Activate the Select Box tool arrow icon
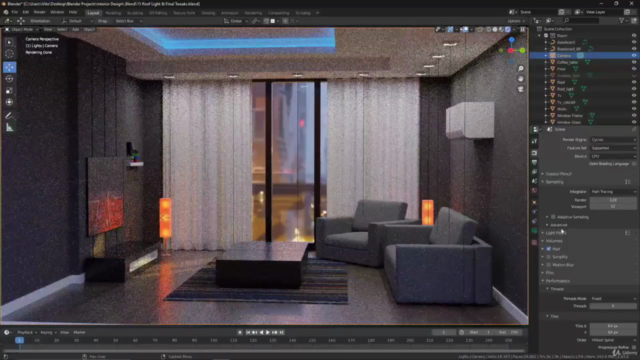Viewport: 640px width, 360px height. point(9,42)
